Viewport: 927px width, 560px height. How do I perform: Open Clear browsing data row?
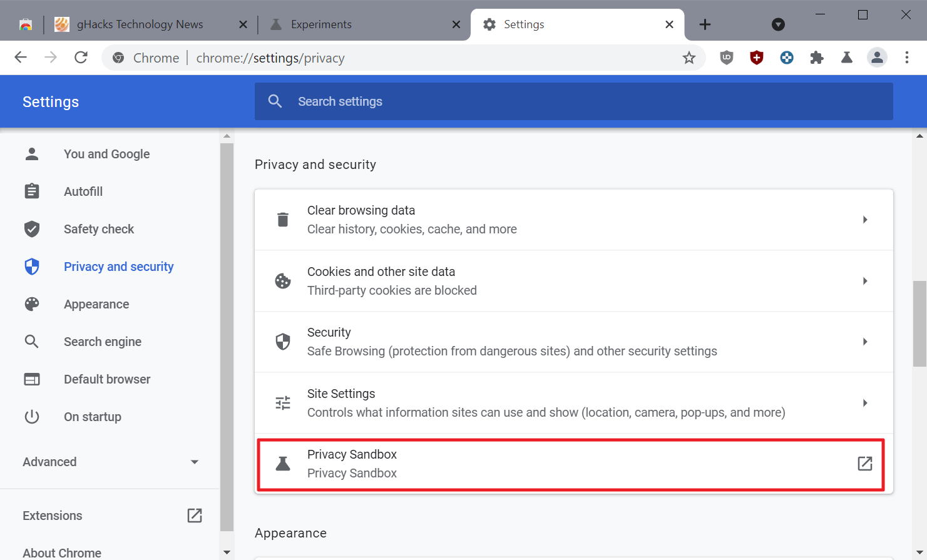point(574,220)
